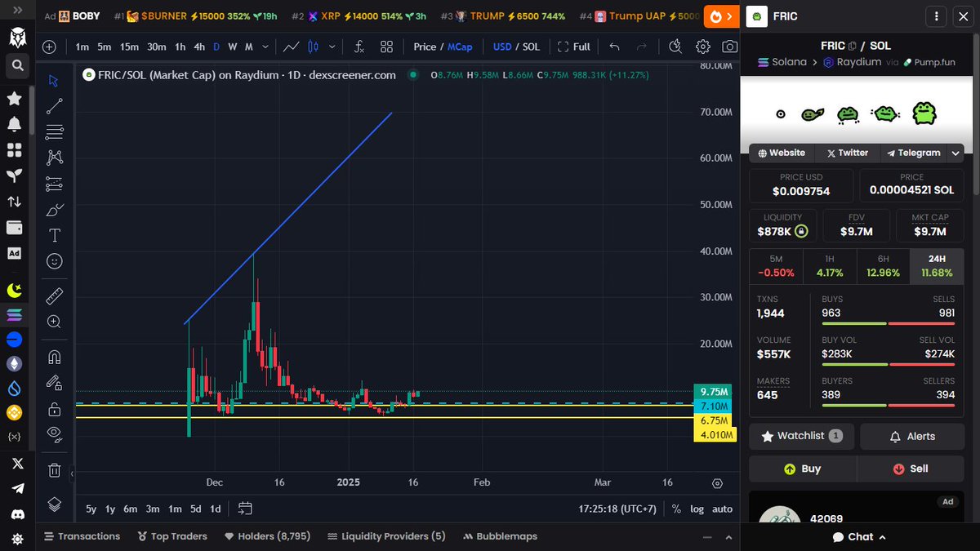Open the FRIC Website link

click(782, 153)
